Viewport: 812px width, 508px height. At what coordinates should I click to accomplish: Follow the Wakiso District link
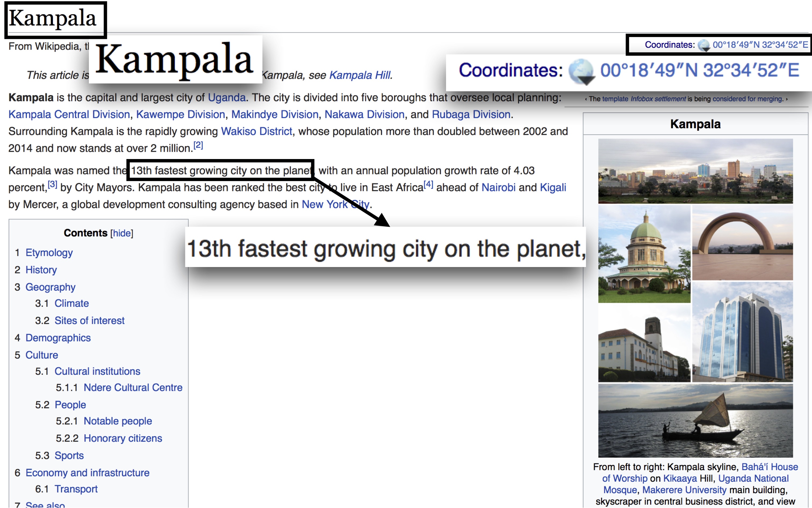pyautogui.click(x=256, y=131)
